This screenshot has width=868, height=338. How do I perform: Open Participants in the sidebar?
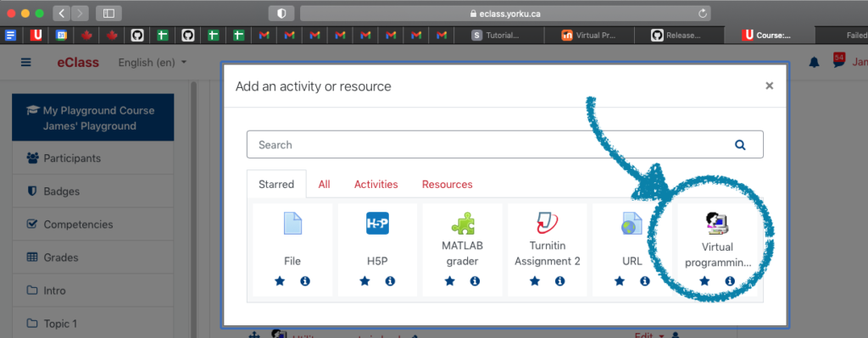pos(93,158)
